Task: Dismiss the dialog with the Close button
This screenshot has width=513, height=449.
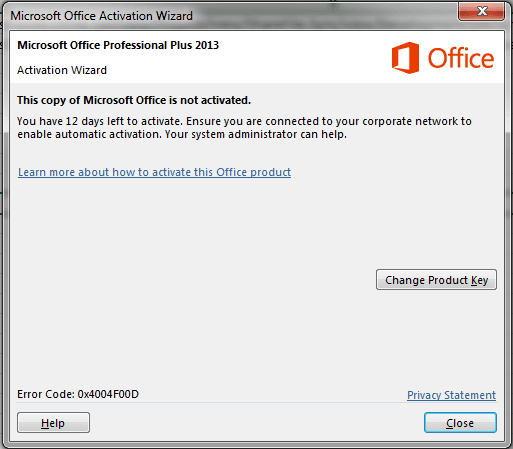Action: tap(460, 423)
